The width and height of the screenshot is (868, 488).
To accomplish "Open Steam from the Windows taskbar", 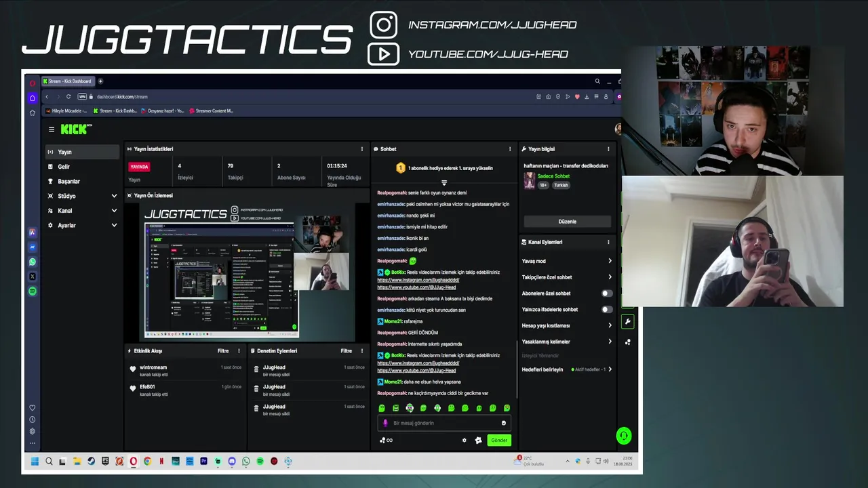I will coord(91,462).
